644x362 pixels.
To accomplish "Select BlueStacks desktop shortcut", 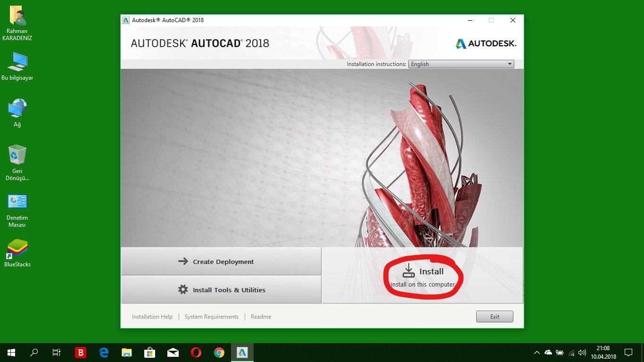I will [17, 253].
